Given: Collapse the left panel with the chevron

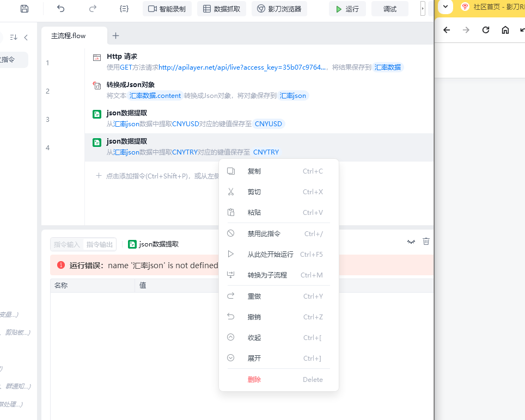Looking at the screenshot, I should (x=26, y=38).
